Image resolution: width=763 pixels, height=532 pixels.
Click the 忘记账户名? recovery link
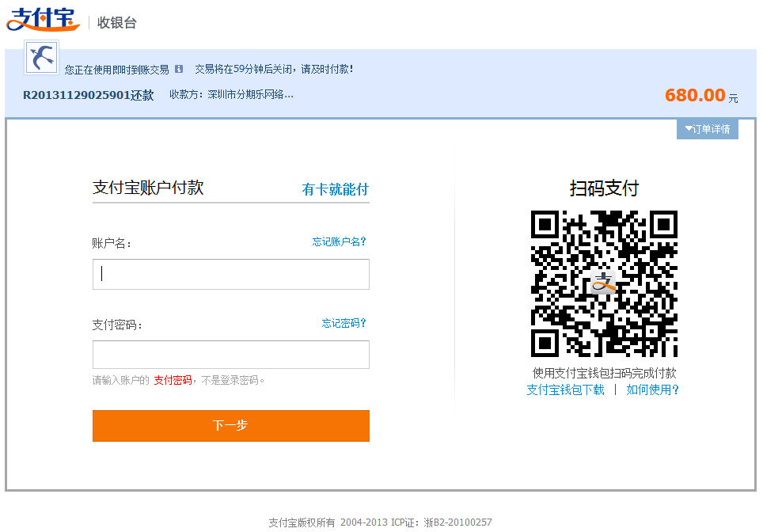tap(340, 241)
